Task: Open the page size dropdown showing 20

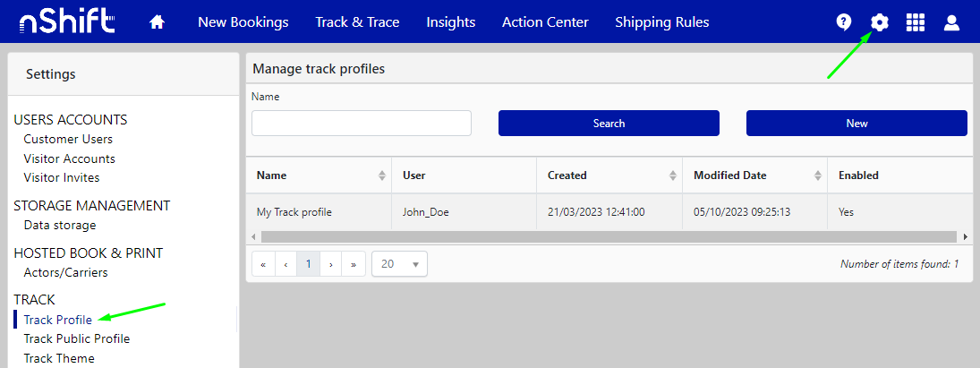Action: pos(399,264)
